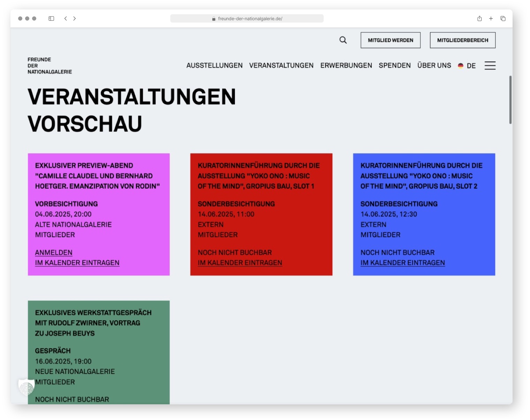Click Extern text in blue card
530x420 pixels.
[373, 225]
